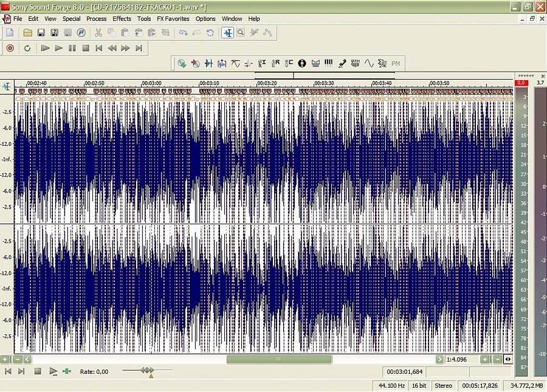Select the Magnify tool icon
Screen dimensions: 547x392
point(241,33)
